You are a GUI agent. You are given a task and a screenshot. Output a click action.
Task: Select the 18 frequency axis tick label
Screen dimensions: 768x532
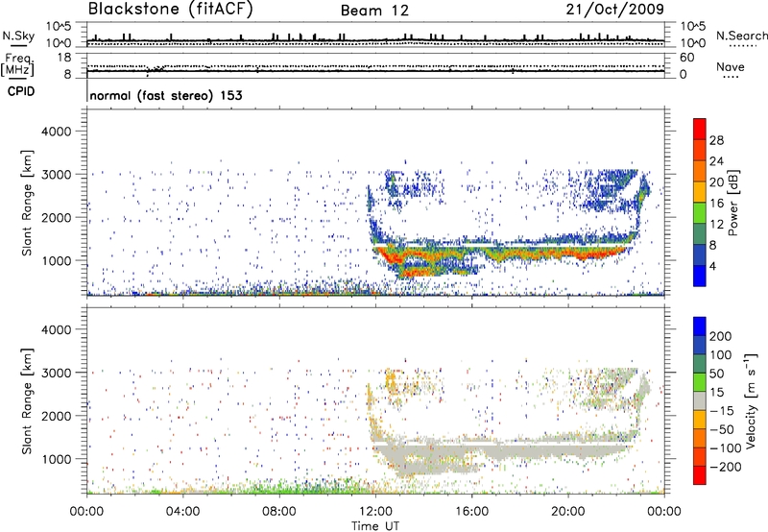click(64, 58)
